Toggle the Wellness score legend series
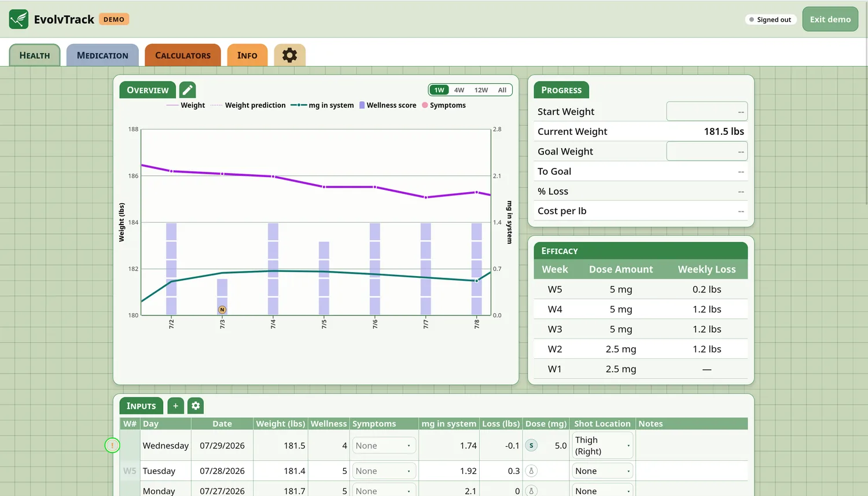Screen dimensions: 868x496 click(388, 105)
